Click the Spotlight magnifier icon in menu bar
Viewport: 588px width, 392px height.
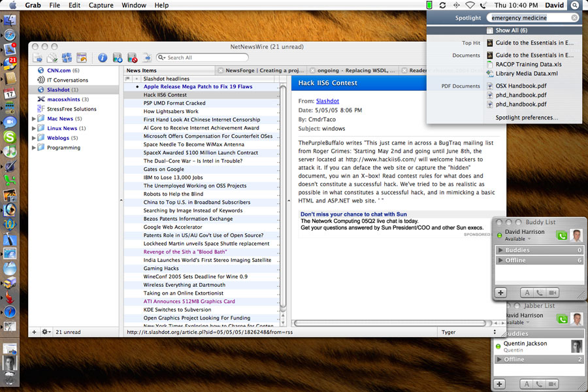(574, 5)
